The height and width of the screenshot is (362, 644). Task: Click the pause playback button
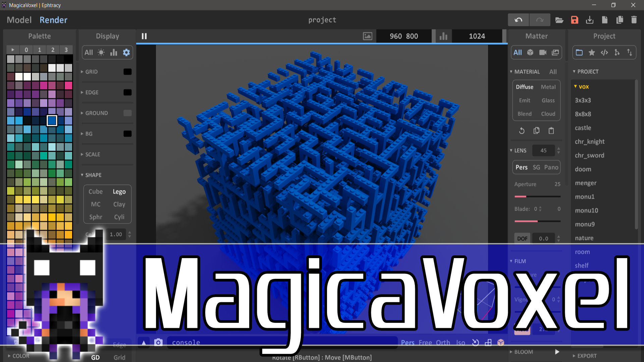coord(144,36)
